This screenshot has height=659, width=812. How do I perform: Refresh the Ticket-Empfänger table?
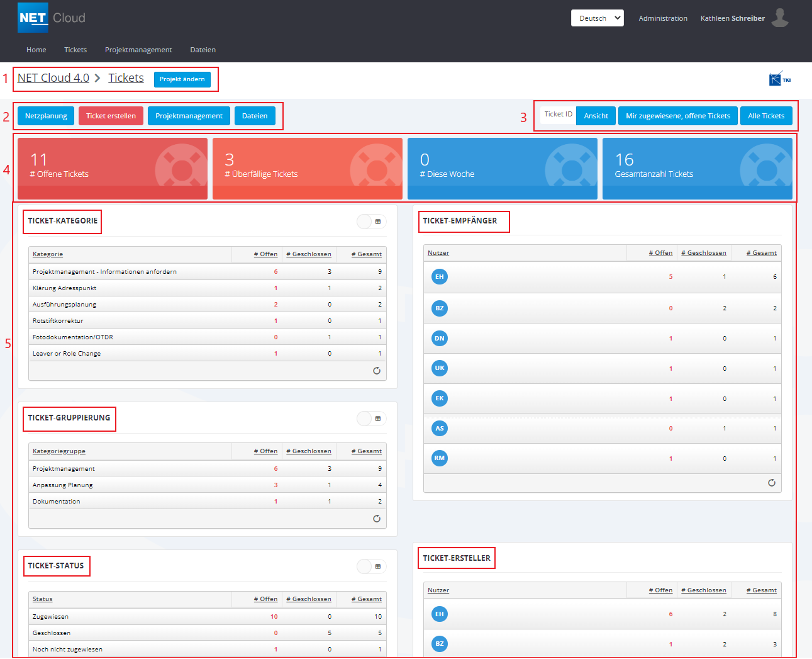(772, 483)
